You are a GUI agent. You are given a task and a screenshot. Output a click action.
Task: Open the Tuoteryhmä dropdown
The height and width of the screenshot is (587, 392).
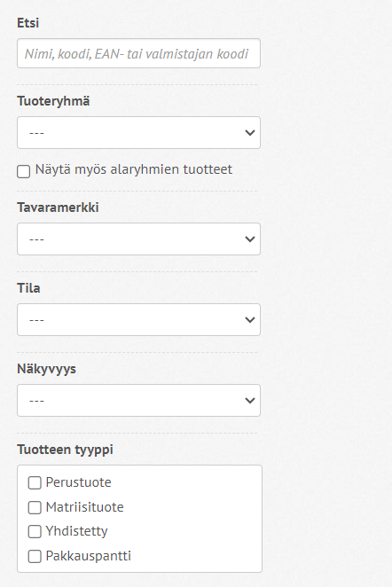pyautogui.click(x=138, y=132)
